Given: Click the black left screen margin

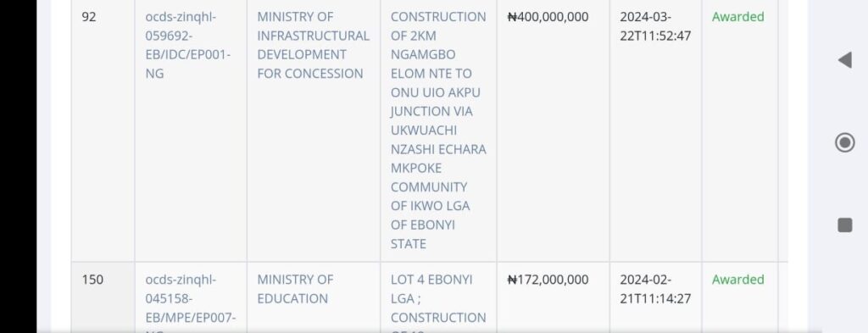Looking at the screenshot, I should pos(19,166).
